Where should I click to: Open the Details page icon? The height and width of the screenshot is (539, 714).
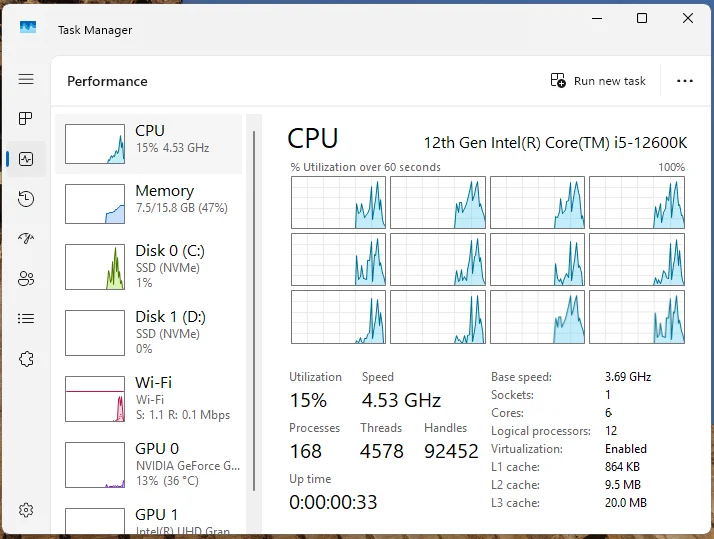(26, 318)
